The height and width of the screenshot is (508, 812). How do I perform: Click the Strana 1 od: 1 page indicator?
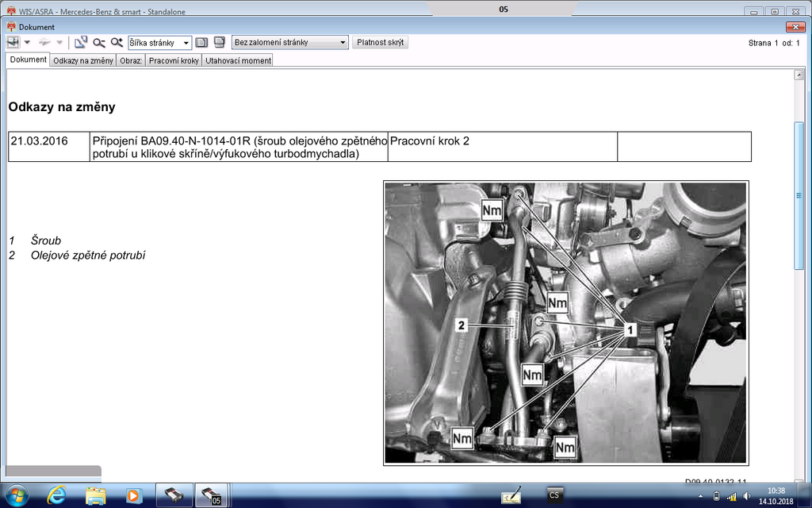[774, 43]
